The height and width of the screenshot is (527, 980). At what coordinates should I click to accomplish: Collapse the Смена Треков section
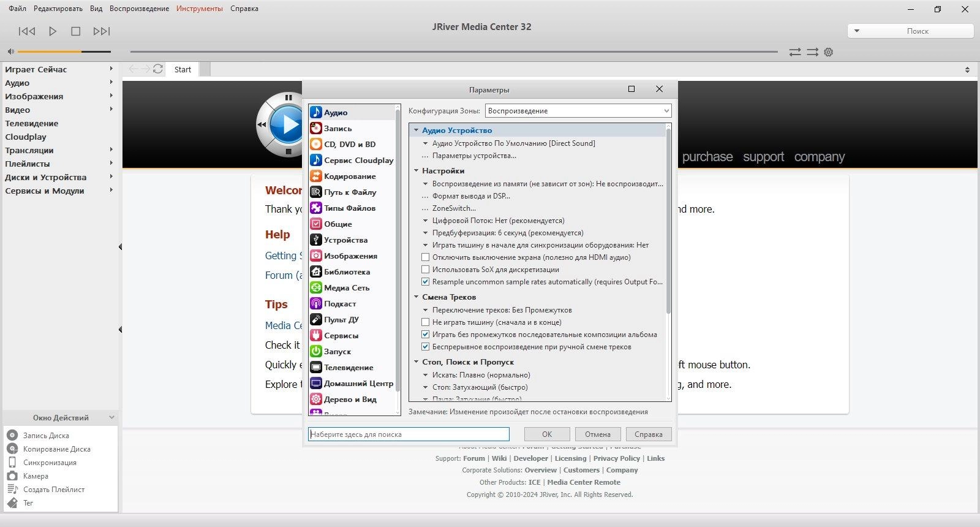tap(417, 297)
